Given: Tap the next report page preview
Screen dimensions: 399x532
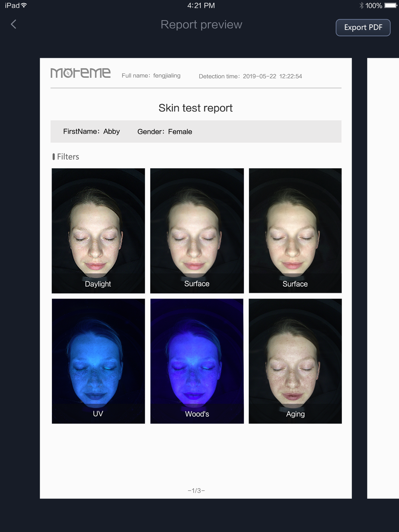Looking at the screenshot, I should coord(383,278).
